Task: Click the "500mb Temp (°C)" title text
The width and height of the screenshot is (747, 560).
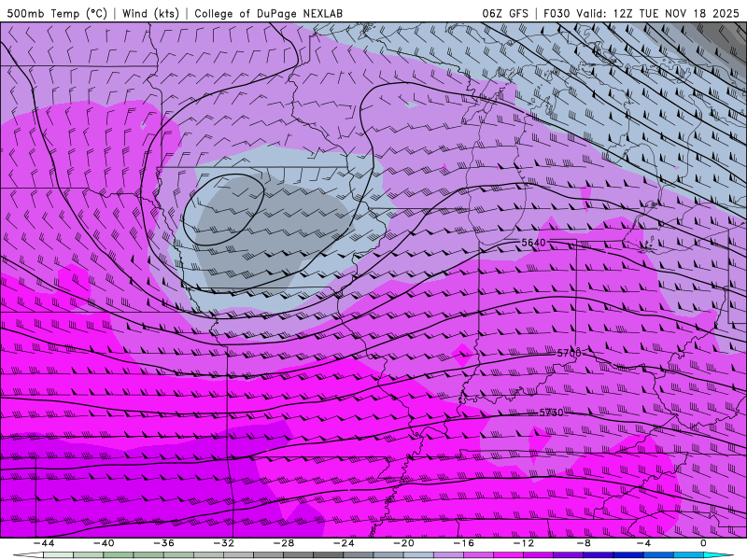Action: tap(57, 14)
